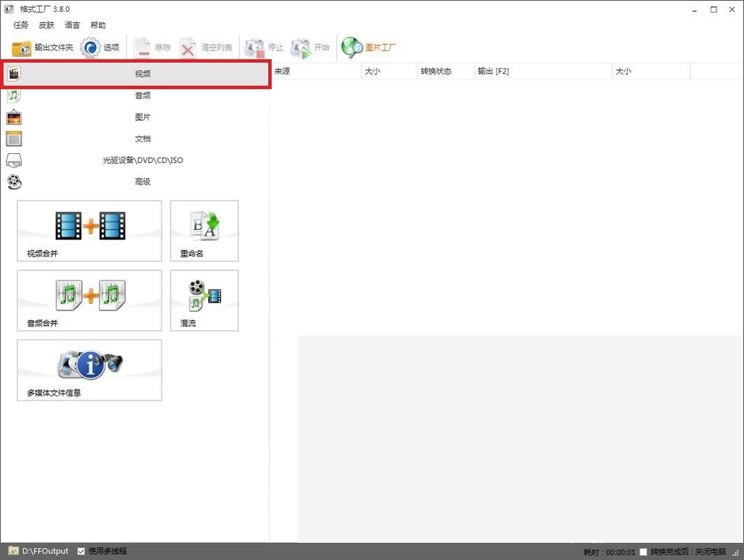This screenshot has height=560, width=744.
Task: Enable the 转换完成后：关闭电脑 checkbox
Action: (x=643, y=552)
